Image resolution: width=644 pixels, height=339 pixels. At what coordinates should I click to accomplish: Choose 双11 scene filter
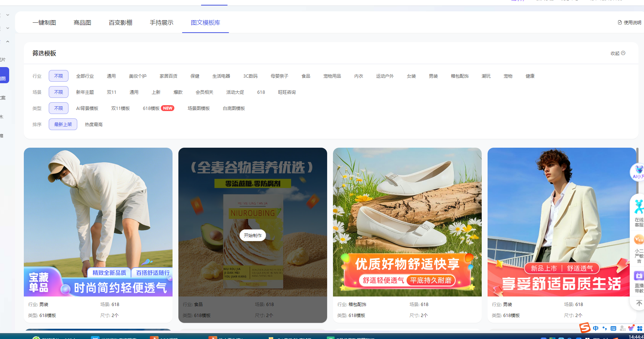click(x=111, y=92)
